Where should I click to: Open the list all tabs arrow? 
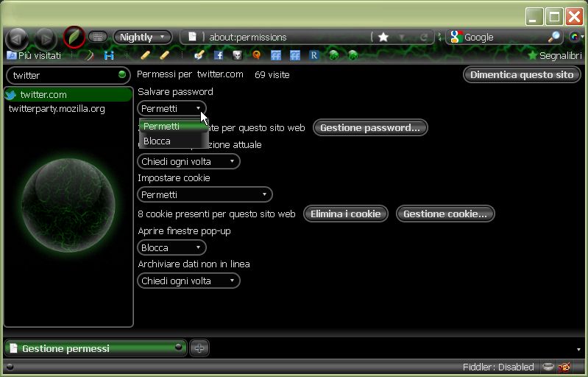click(578, 349)
